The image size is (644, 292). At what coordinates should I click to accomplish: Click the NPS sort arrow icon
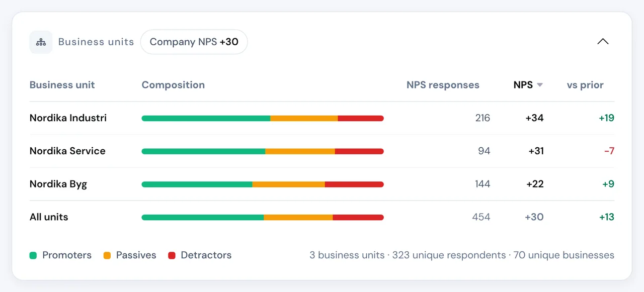(540, 85)
